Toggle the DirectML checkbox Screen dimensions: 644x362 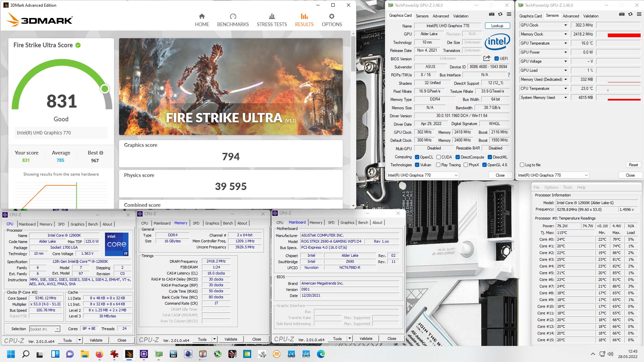pyautogui.click(x=490, y=157)
